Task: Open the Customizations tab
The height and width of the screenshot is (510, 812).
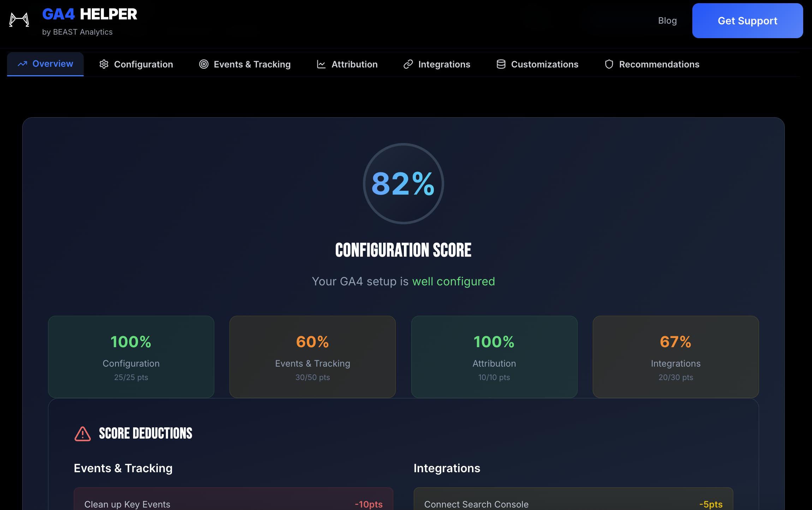Action: tap(538, 64)
